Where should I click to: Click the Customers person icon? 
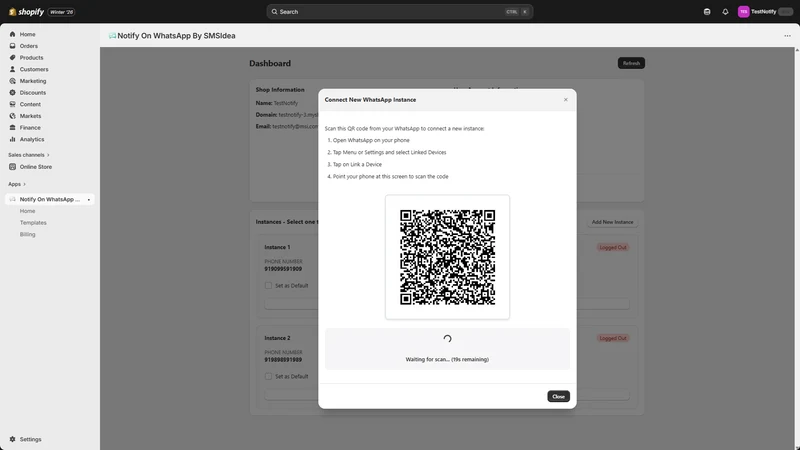point(12,69)
